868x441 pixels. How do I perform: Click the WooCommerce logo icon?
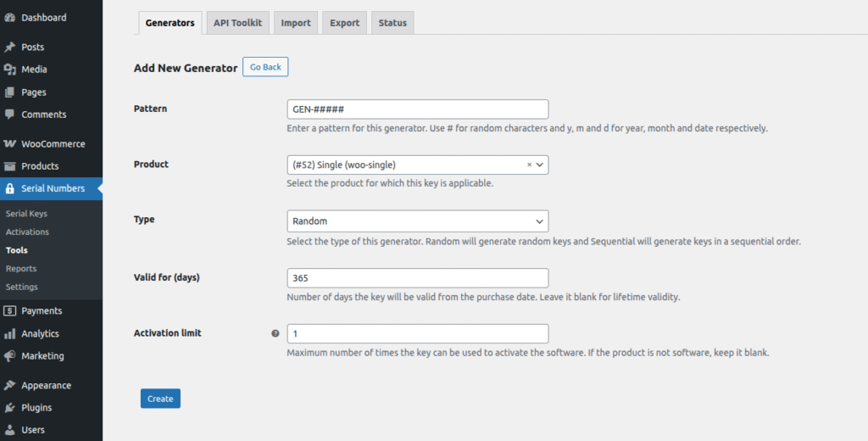tap(10, 144)
